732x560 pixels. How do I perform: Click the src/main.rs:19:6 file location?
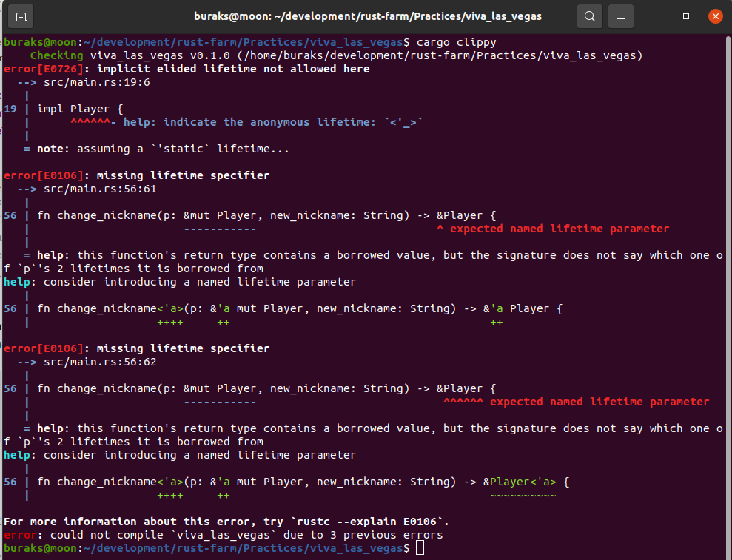coord(96,82)
